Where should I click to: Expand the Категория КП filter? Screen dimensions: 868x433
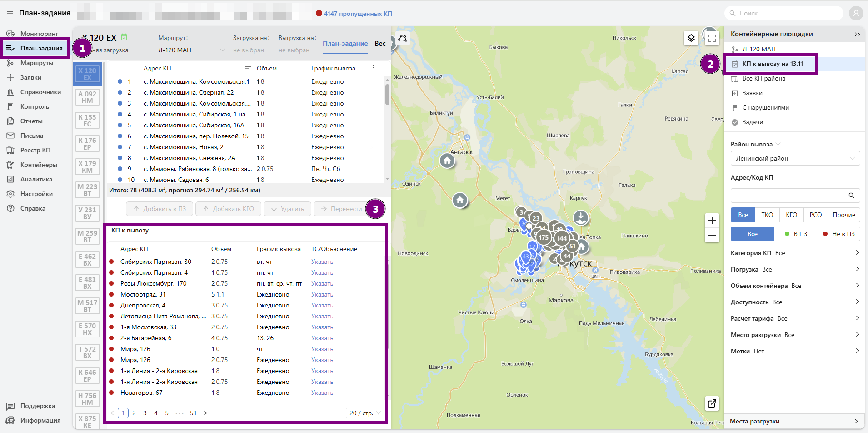795,253
